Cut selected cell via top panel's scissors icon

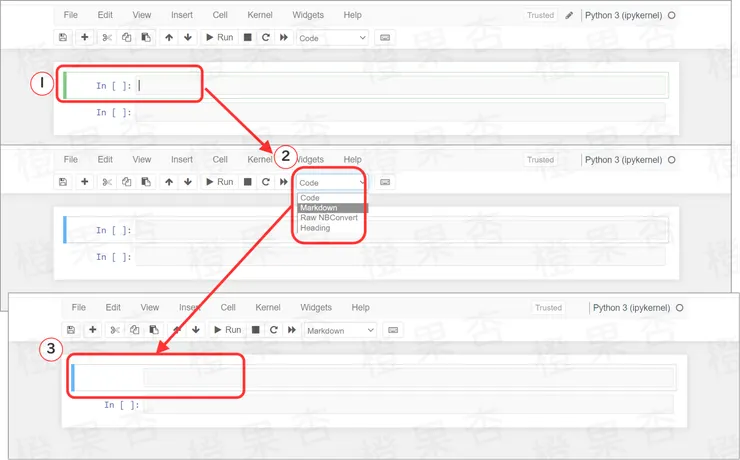[x=107, y=37]
